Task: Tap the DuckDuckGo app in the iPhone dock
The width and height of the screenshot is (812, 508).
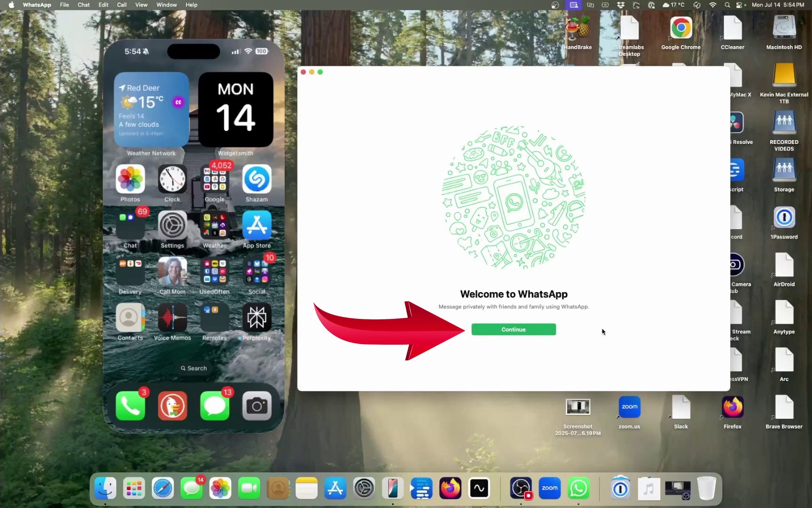Action: (172, 405)
